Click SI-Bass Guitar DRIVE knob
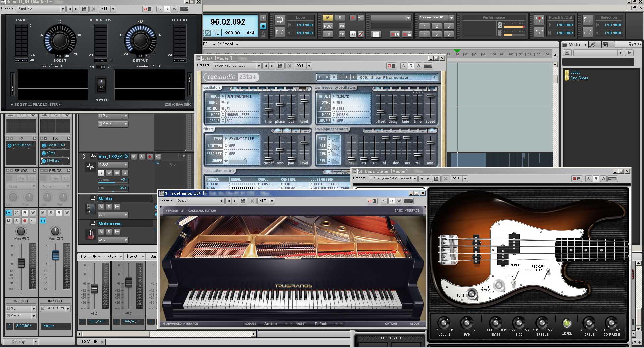This screenshot has height=348, width=644. click(x=589, y=323)
